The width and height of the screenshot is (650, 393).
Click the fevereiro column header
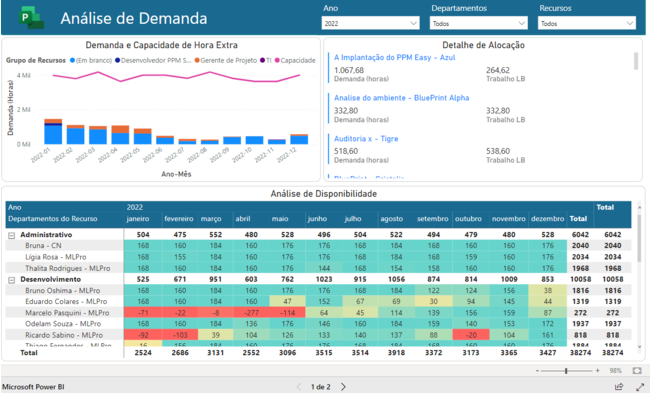coord(179,218)
